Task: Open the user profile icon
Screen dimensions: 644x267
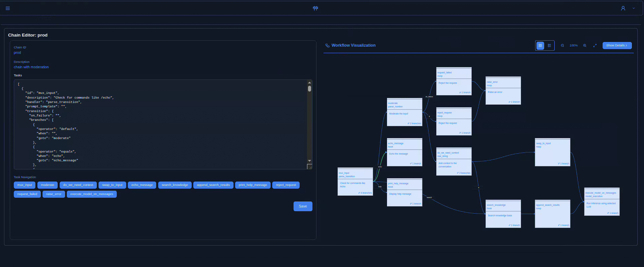Action: point(623,8)
